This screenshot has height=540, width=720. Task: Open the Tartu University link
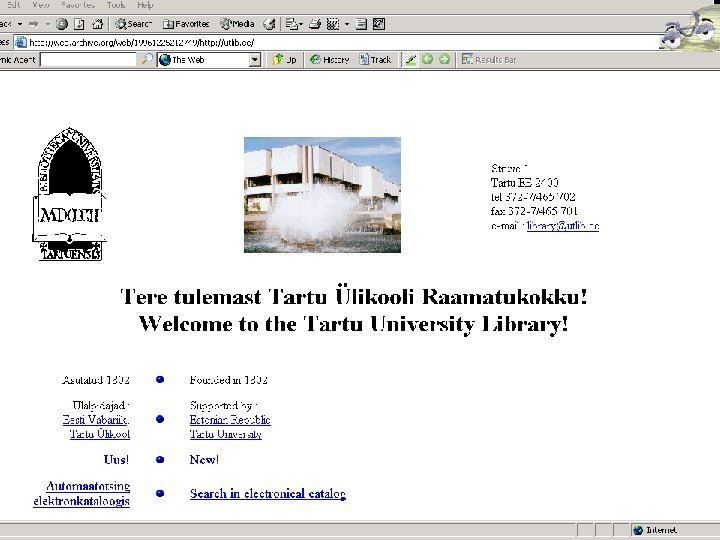[x=225, y=434]
